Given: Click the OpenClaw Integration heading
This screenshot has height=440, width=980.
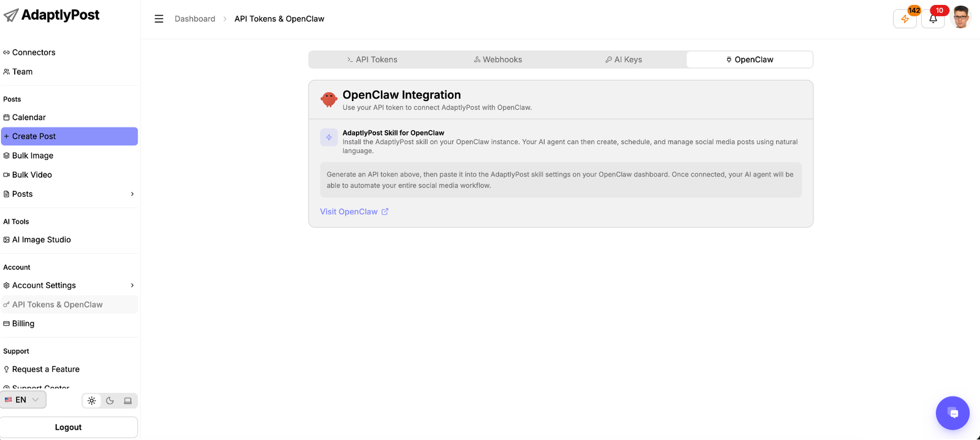Looking at the screenshot, I should click(x=402, y=95).
